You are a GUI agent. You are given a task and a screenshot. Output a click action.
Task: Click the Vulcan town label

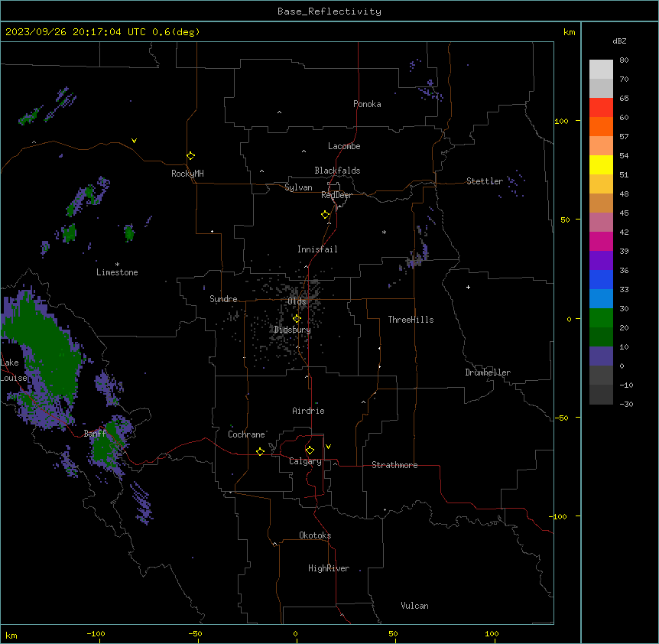(x=415, y=606)
